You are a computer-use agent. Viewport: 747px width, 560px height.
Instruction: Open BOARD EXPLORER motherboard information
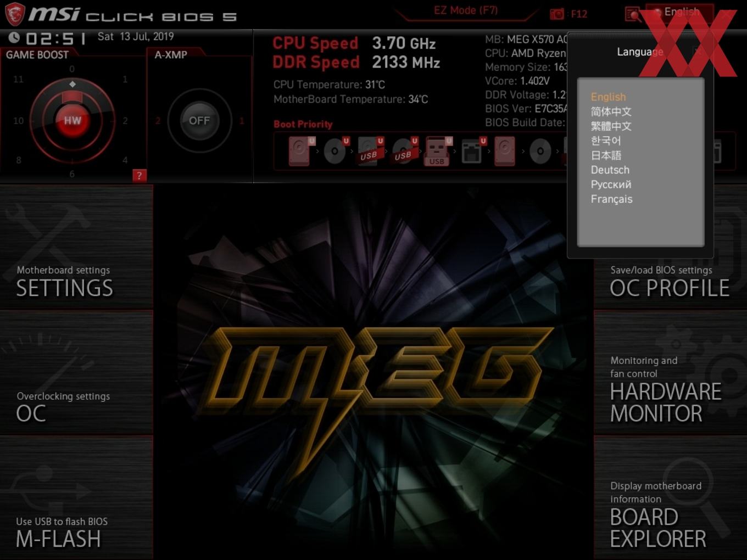click(670, 498)
